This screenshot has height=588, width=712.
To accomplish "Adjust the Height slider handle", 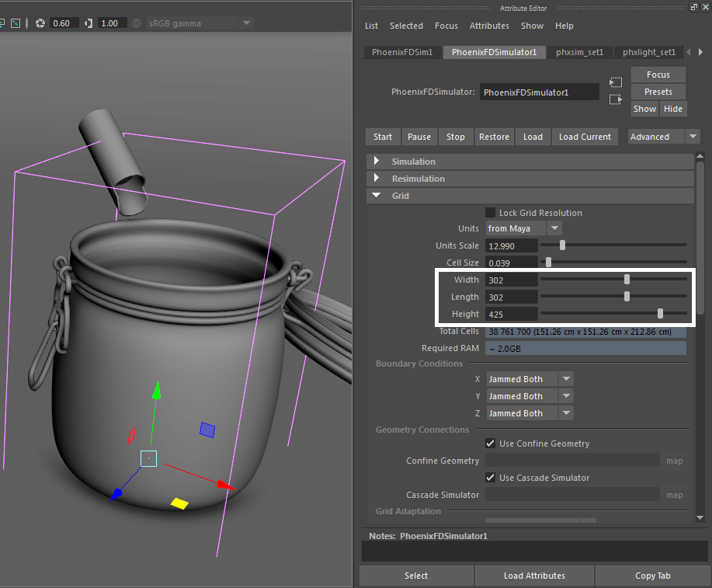I will (660, 314).
